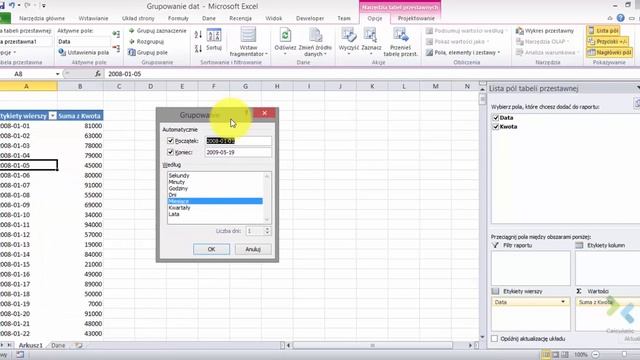Image resolution: width=640 pixels, height=360 pixels.
Task: Open the Narzędzia główne tab
Action: [x=42, y=18]
